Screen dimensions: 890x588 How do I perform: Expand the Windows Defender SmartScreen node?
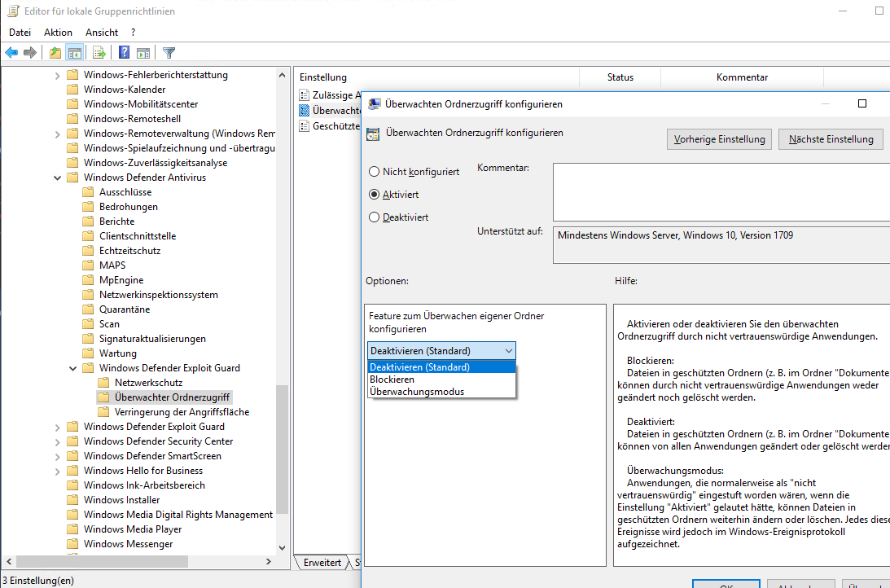tap(57, 456)
